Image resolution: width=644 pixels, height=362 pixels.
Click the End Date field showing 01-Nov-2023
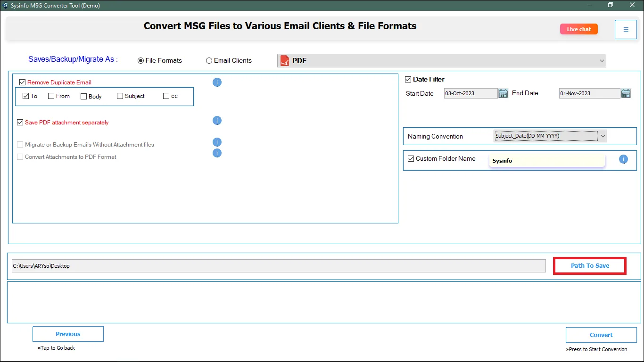589,93
